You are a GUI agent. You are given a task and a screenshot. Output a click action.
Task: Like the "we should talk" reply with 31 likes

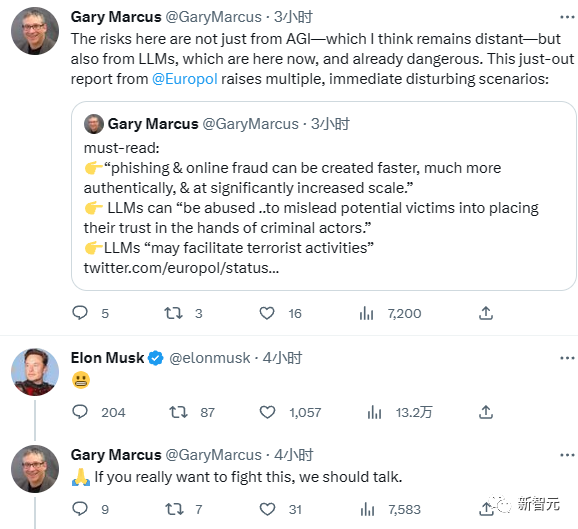coord(267,509)
